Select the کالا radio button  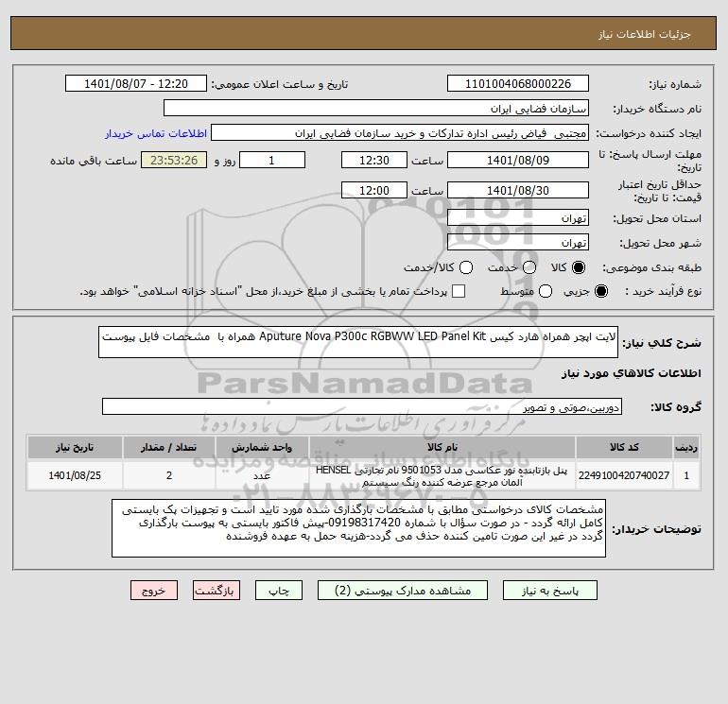579,267
